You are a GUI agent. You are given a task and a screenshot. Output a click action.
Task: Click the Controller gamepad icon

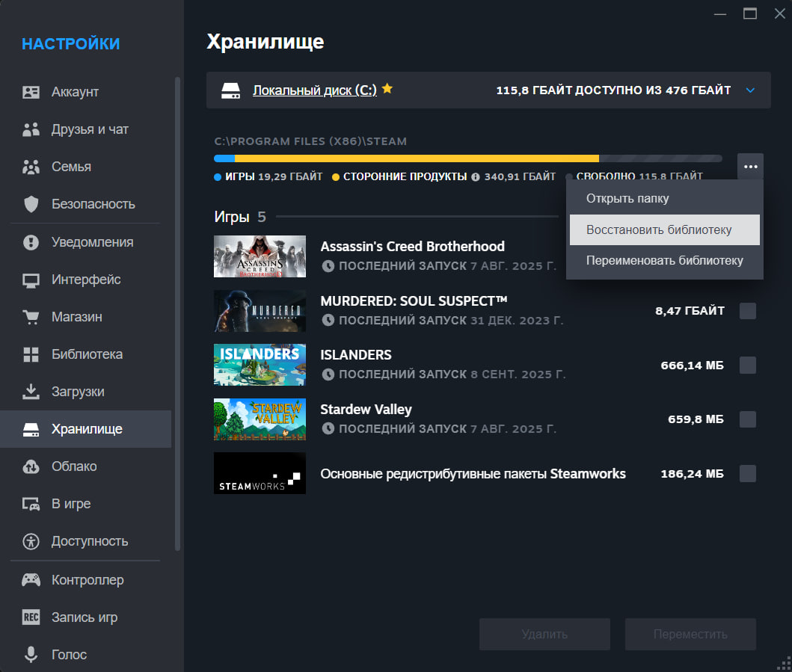pos(31,579)
